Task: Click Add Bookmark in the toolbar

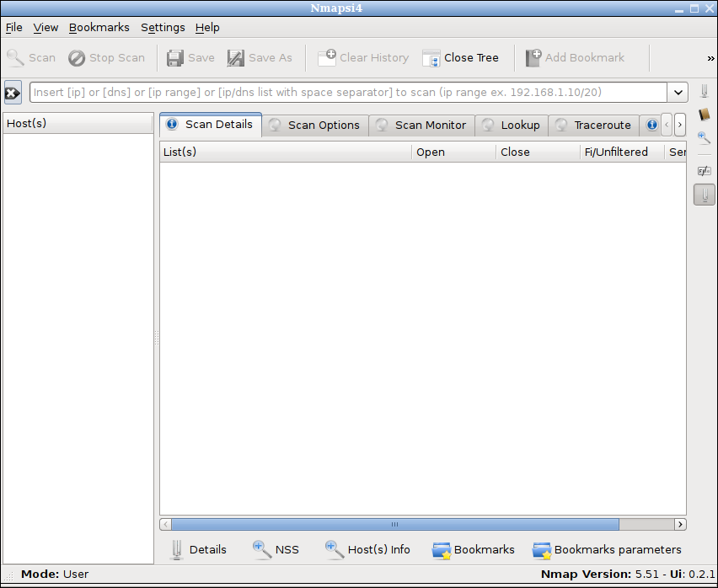Action: click(x=575, y=58)
